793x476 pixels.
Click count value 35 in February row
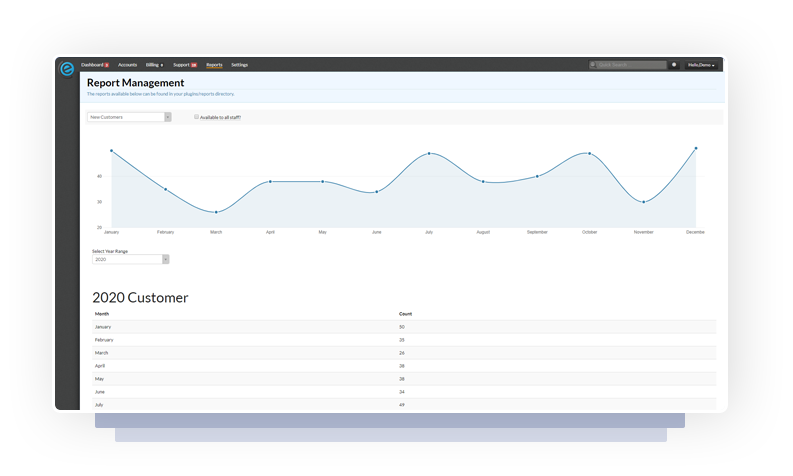[x=402, y=340]
